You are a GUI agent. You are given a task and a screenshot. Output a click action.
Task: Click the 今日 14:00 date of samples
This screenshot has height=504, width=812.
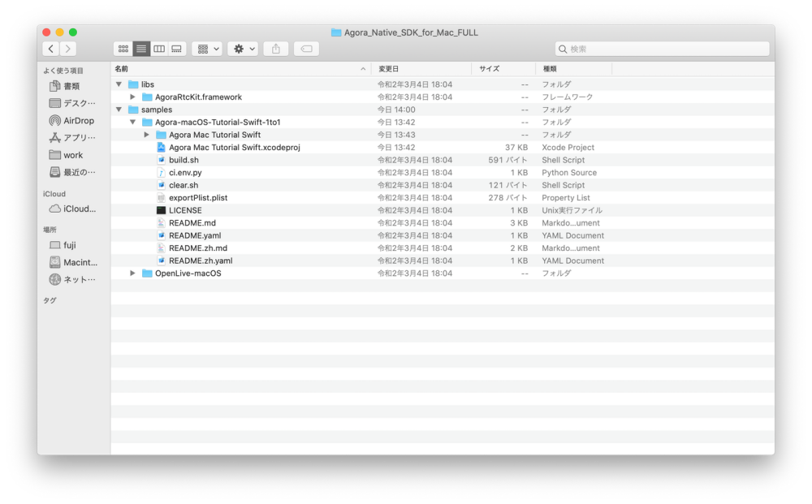(396, 110)
